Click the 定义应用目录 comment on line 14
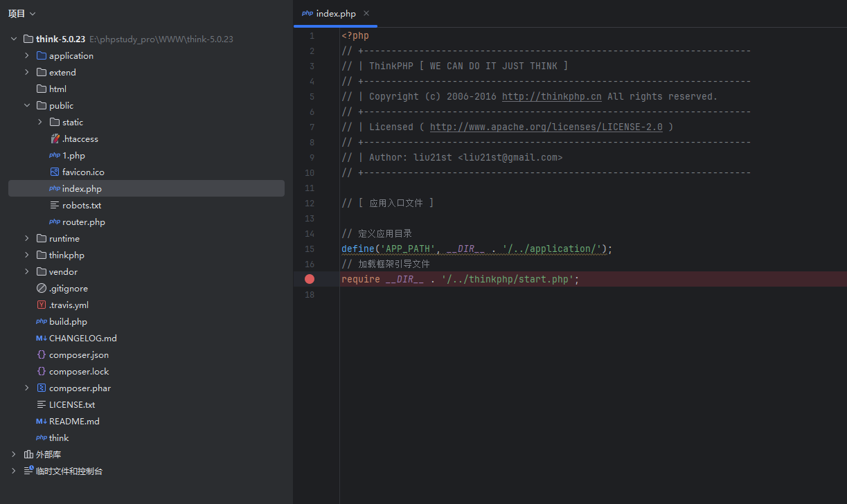847x504 pixels. tap(385, 234)
